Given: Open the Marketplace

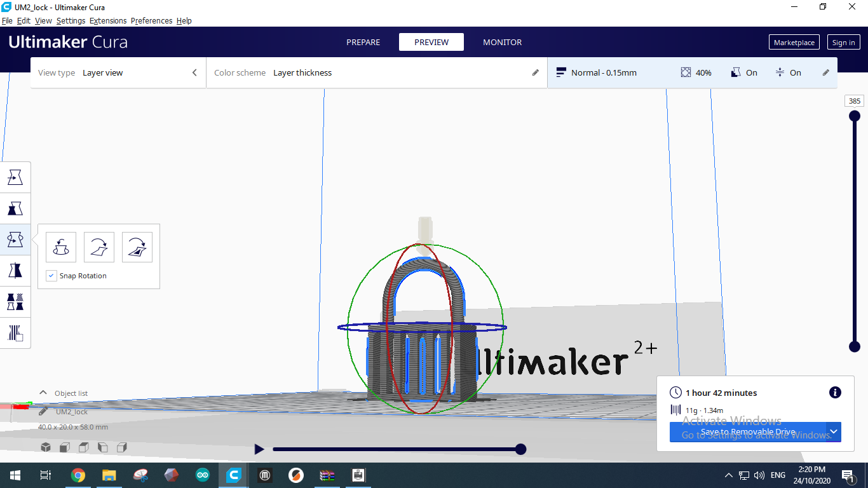Looking at the screenshot, I should (794, 42).
